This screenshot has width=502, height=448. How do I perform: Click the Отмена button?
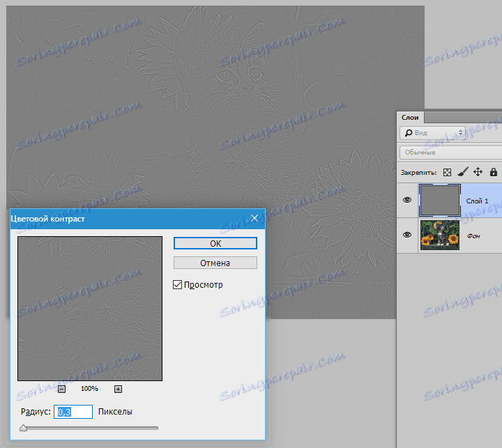click(215, 263)
